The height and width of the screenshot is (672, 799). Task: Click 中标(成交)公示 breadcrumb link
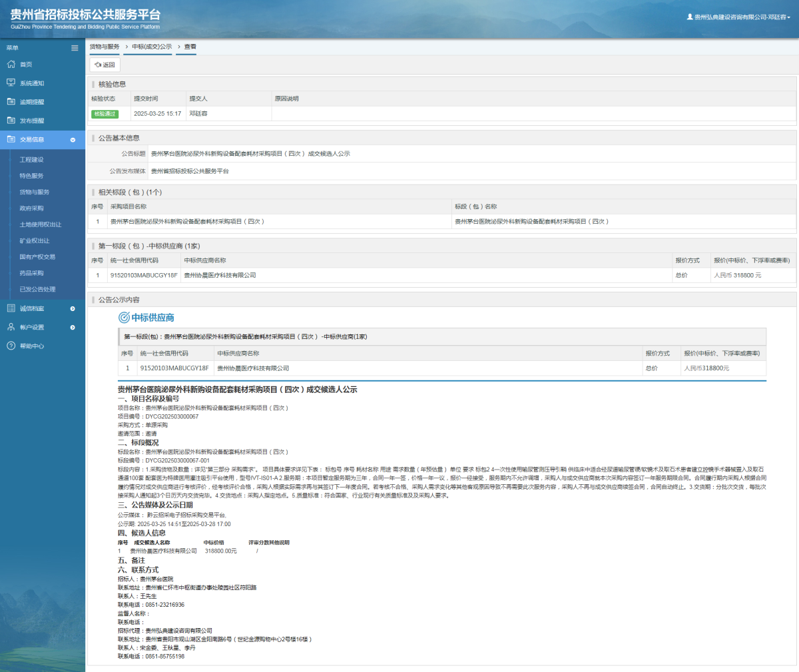click(x=152, y=47)
